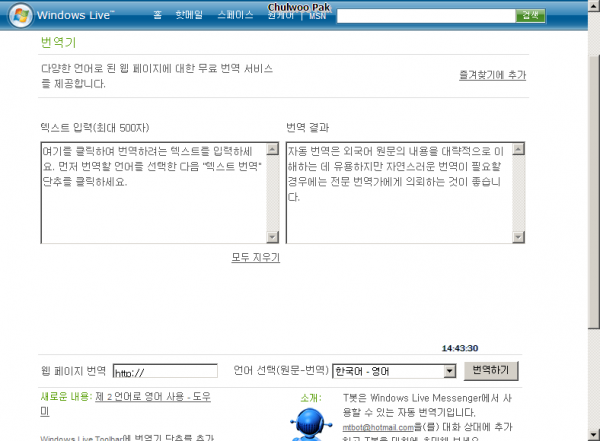Click the 웹 페이지 번역 URL field
The image size is (600, 441).
pos(165,371)
